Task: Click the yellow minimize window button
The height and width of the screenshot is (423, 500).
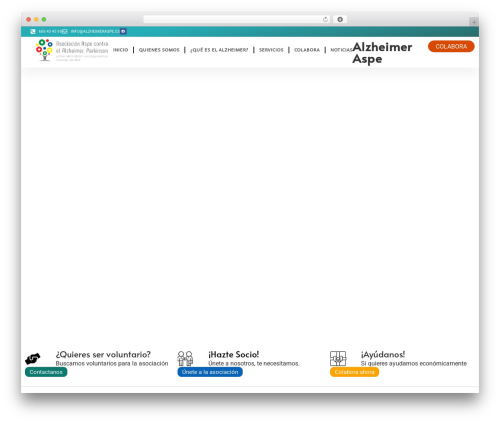Action: pos(36,19)
